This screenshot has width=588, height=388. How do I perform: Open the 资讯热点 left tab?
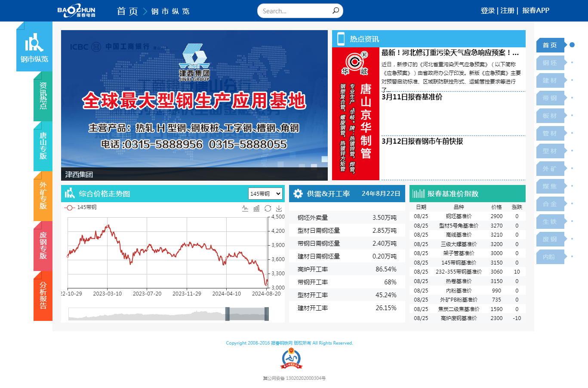[x=43, y=96]
